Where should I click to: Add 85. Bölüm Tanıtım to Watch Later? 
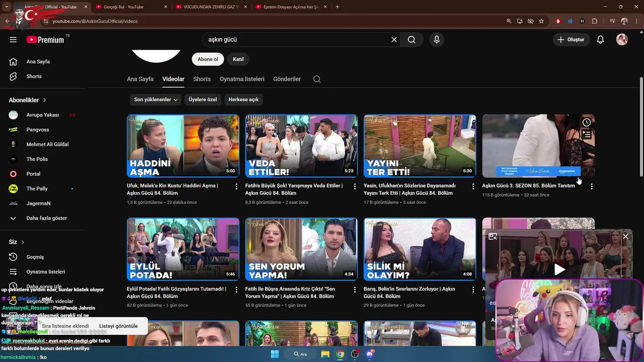point(587,122)
